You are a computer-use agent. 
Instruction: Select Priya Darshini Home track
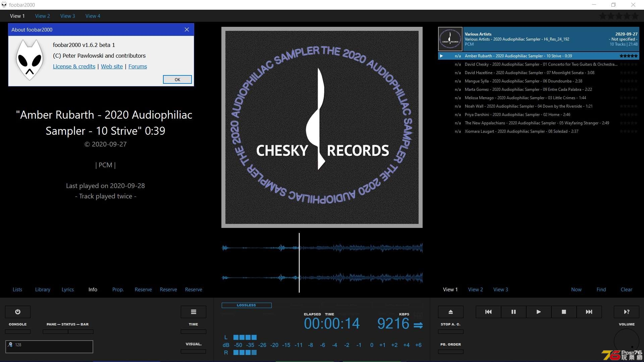coord(539,115)
